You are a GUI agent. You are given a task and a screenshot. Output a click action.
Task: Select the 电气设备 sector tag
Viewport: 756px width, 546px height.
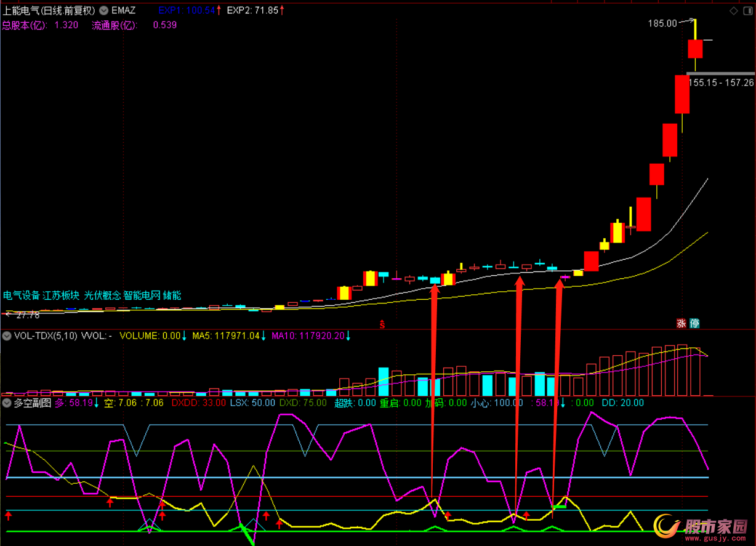[x=22, y=295]
